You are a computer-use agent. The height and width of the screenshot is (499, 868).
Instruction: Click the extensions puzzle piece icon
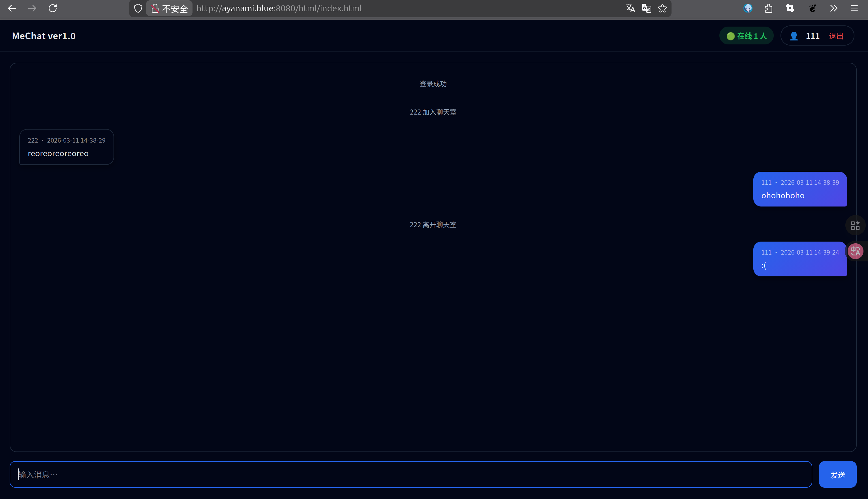click(x=769, y=8)
